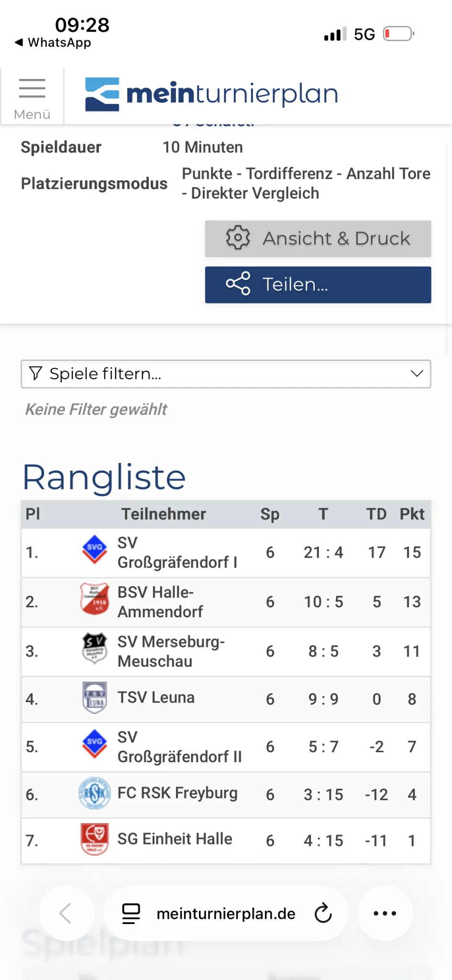Screen dimensions: 452x980
Task: Expand the Spiele filtern dropdown
Action: [225, 374]
